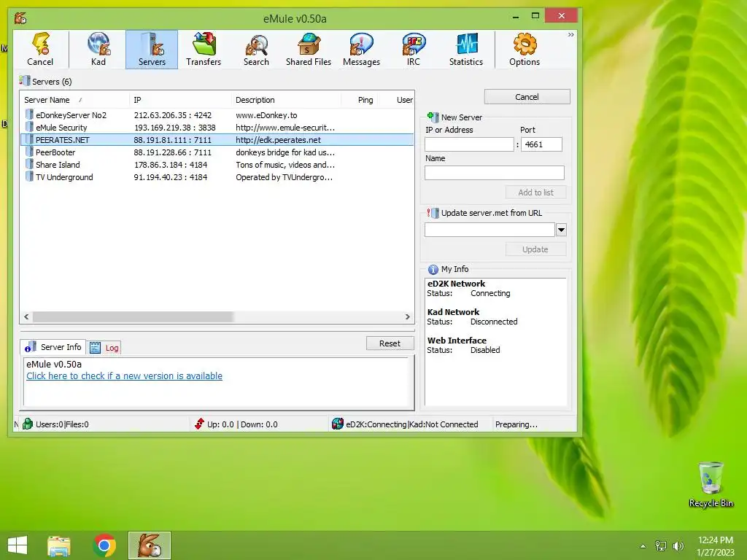
Task: Open File Explorer from taskbar
Action: click(59, 545)
